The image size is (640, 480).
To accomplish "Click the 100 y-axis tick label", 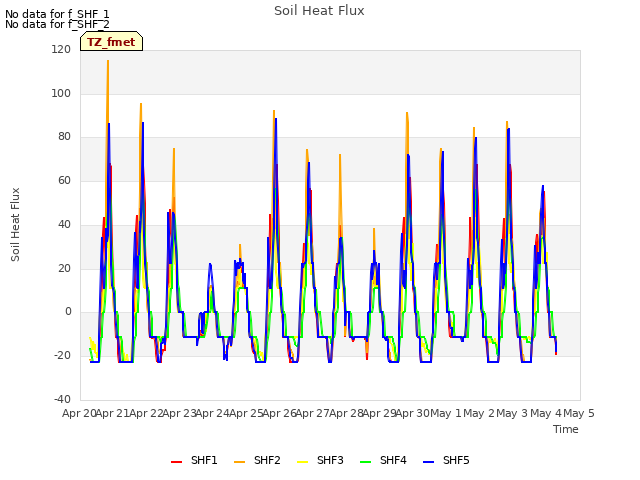I will (61, 93).
